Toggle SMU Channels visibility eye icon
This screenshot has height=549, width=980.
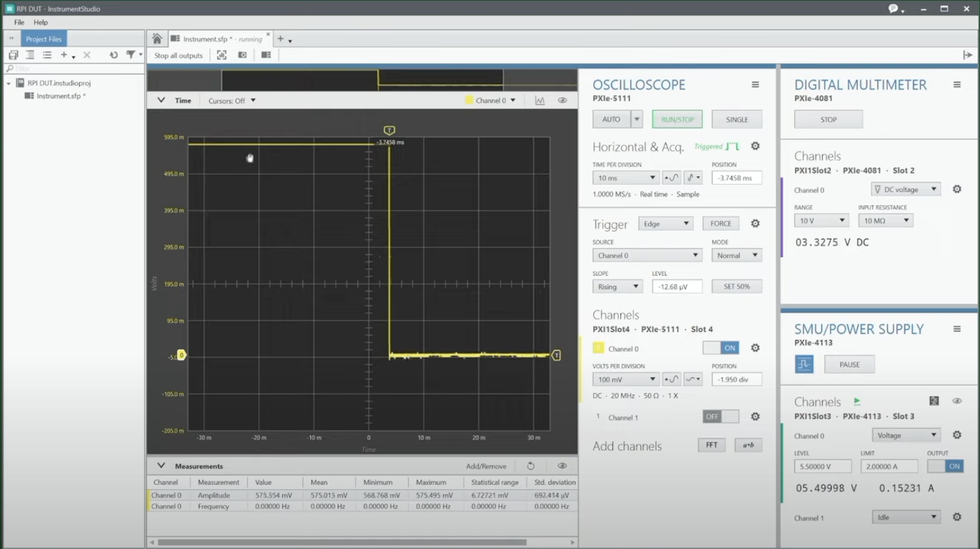pos(957,401)
